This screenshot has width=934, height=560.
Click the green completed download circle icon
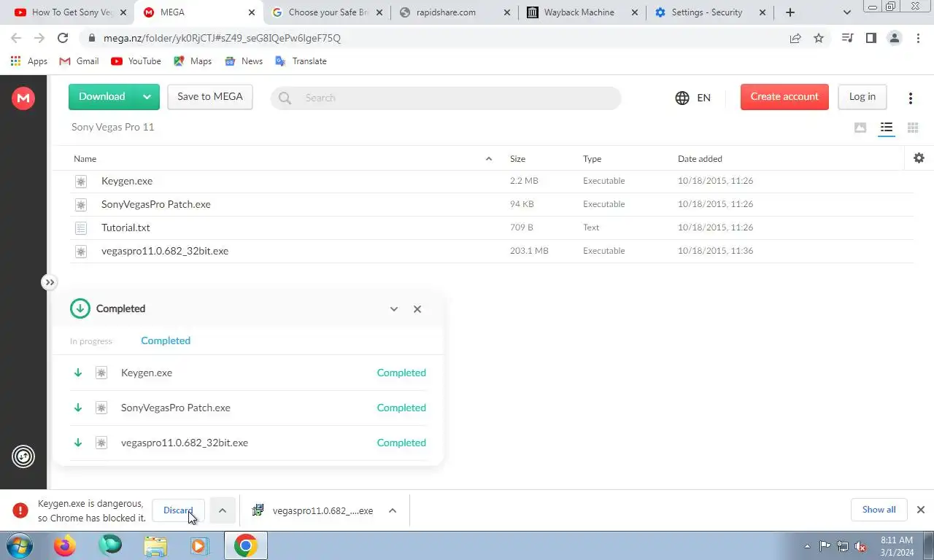80,308
